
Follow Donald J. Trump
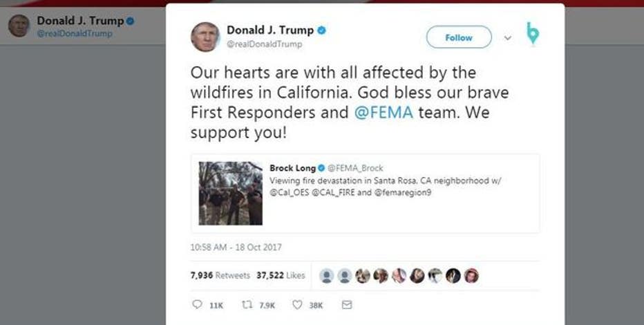point(459,37)
